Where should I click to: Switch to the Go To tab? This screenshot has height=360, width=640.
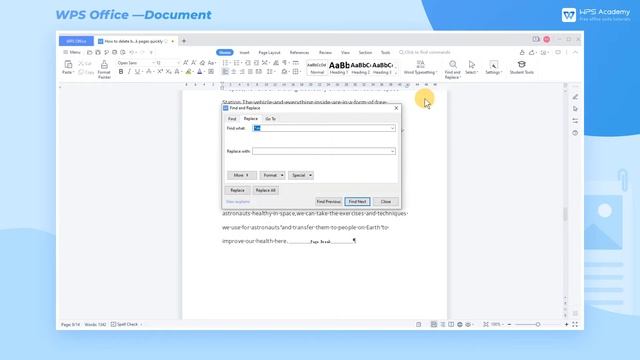(x=271, y=119)
